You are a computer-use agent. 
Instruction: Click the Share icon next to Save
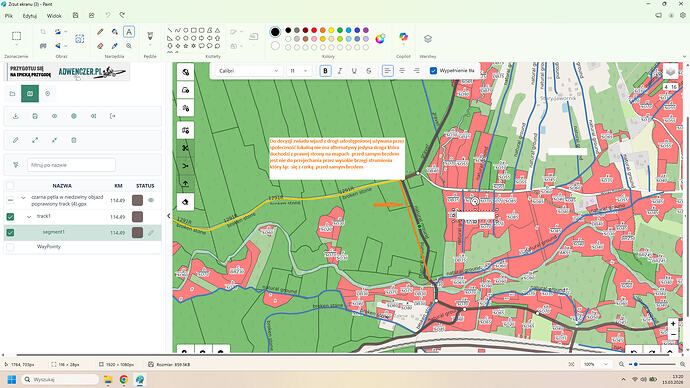coord(92,15)
